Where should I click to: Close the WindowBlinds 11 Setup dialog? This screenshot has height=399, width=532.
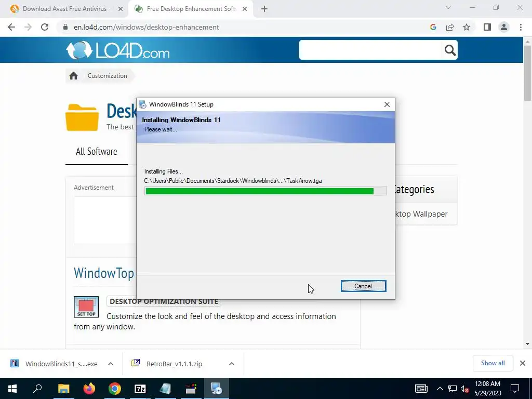click(387, 104)
